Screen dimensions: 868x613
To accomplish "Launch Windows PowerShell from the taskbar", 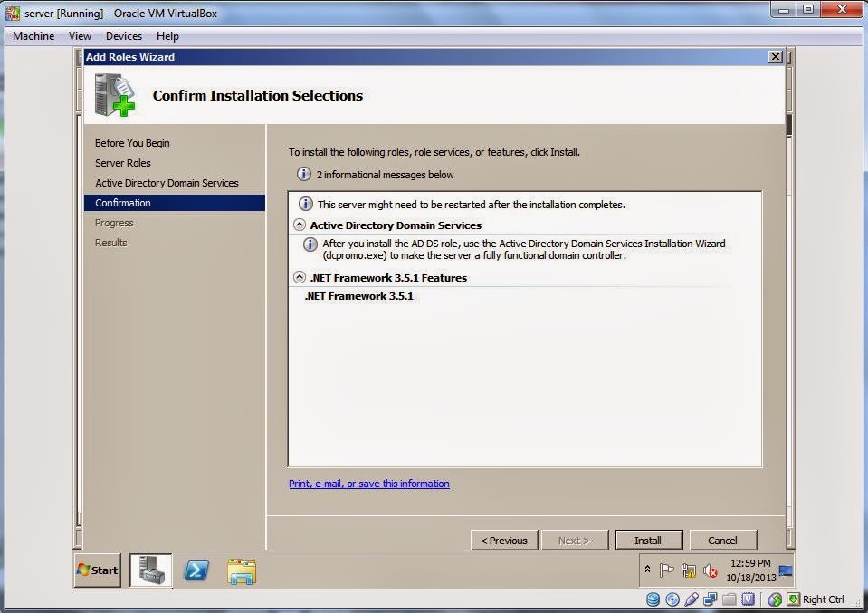I will coord(196,570).
